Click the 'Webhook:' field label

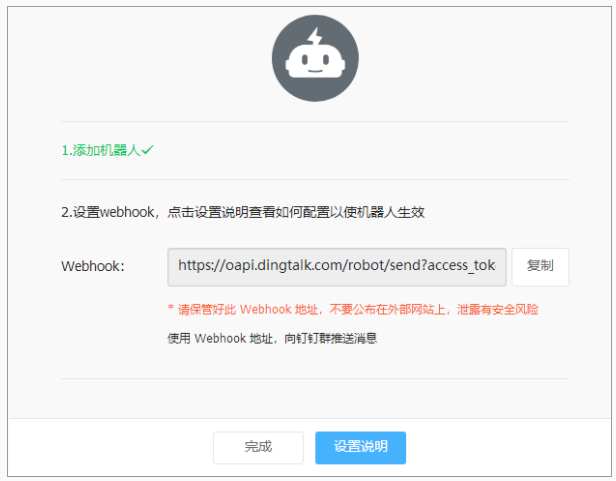click(x=93, y=266)
